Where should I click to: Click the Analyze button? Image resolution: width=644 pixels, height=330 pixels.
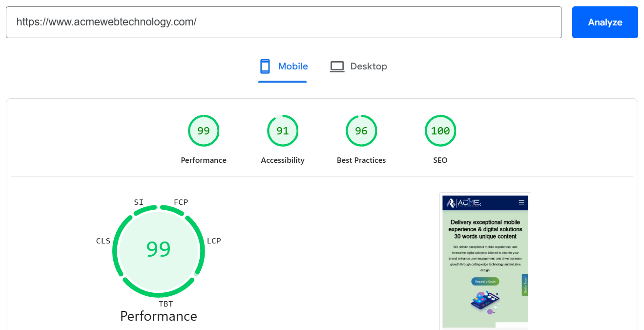pos(605,22)
